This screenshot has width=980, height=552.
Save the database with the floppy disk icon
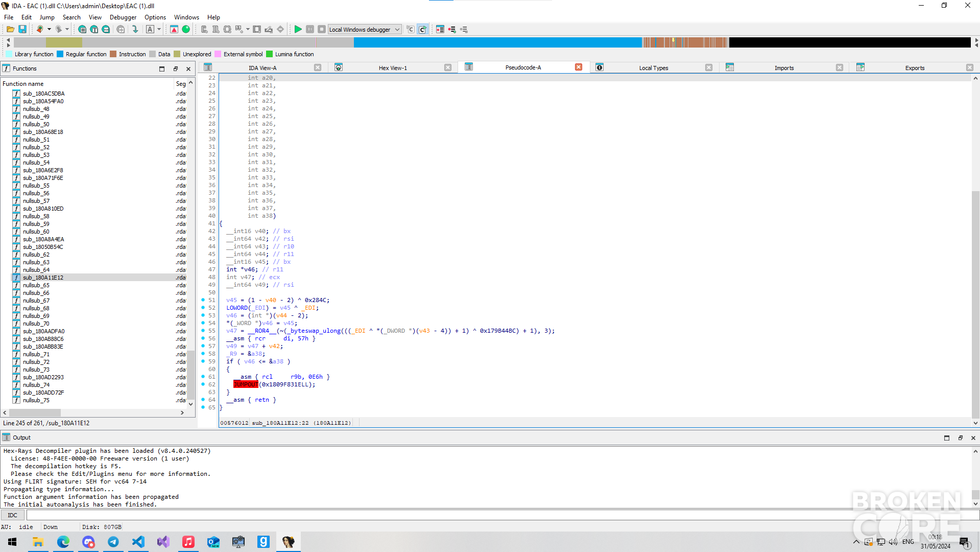pyautogui.click(x=22, y=29)
